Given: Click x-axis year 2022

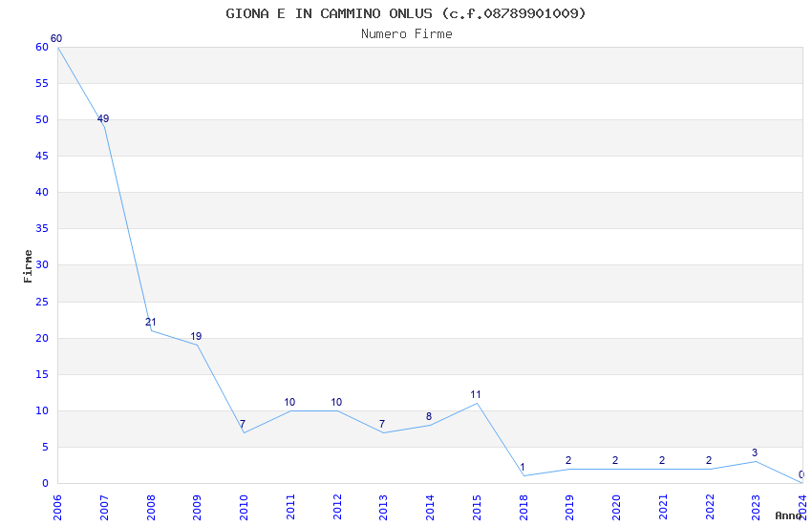Looking at the screenshot, I should point(710,508).
